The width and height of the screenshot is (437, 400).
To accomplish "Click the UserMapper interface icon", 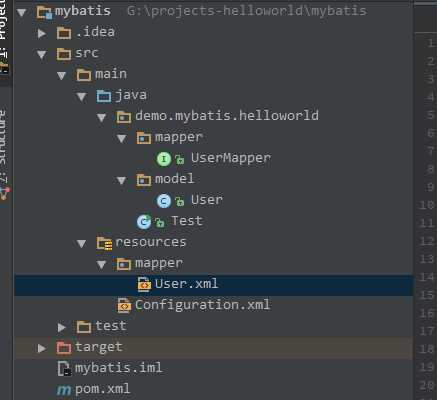I will (x=164, y=159).
